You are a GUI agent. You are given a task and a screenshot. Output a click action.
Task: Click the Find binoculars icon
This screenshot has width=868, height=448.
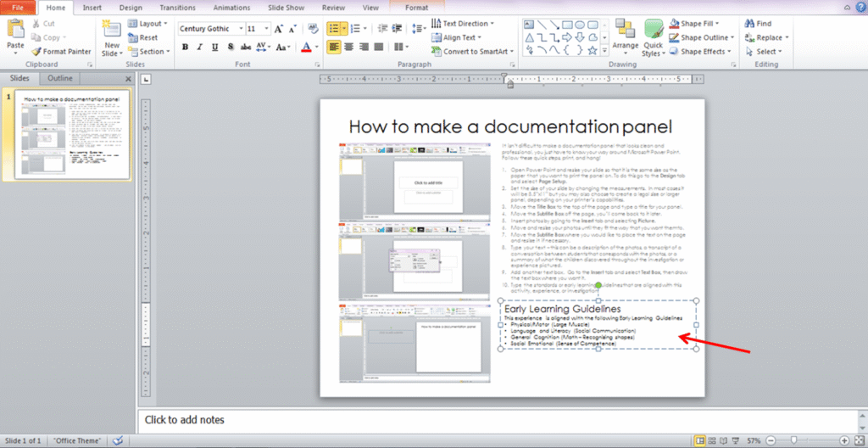pos(750,24)
